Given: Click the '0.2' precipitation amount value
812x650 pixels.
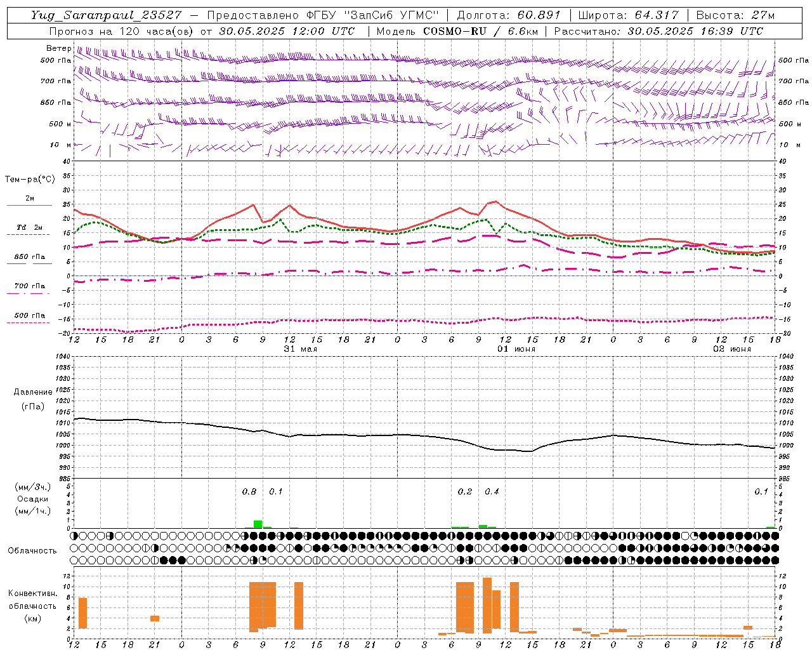Looking at the screenshot, I should [465, 492].
